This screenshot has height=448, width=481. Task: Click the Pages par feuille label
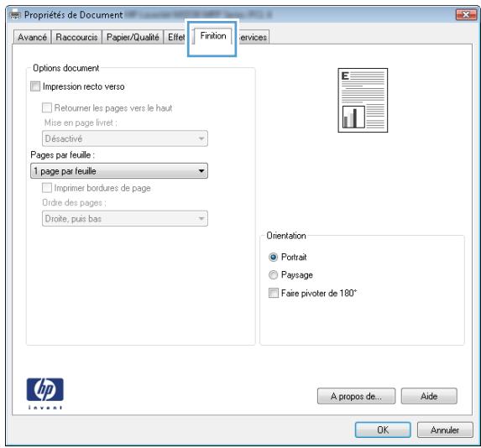pos(63,155)
